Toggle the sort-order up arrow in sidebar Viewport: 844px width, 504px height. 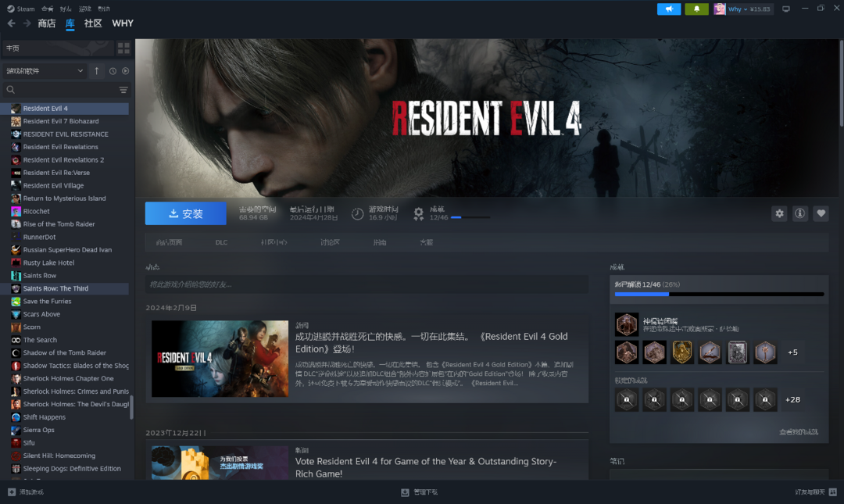(x=96, y=70)
